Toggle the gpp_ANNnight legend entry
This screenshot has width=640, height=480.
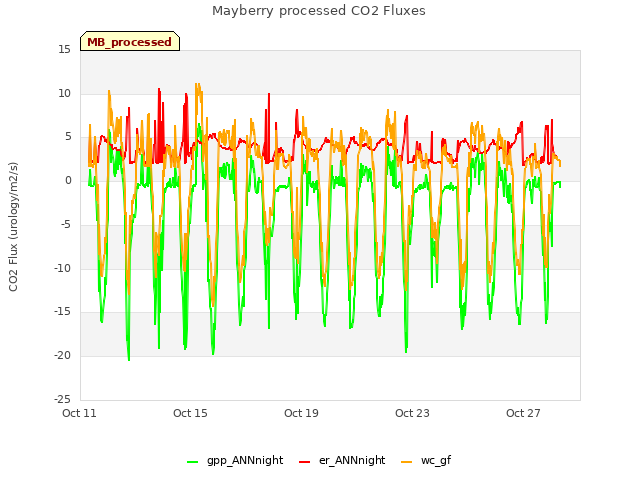(x=235, y=460)
